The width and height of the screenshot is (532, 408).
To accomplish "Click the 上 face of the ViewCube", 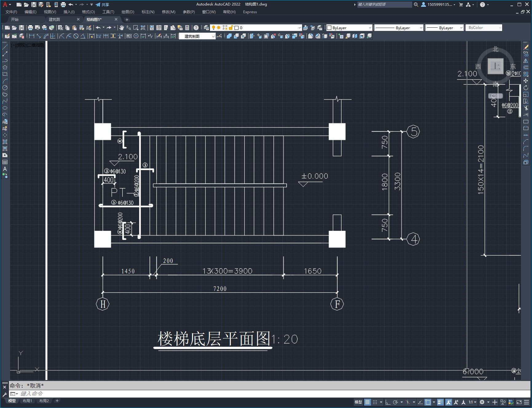I will pyautogui.click(x=495, y=66).
